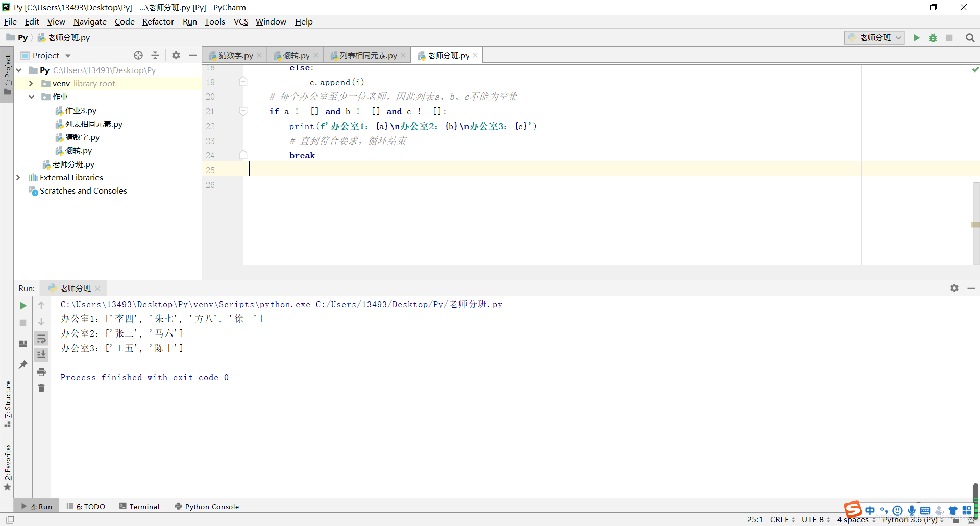The height and width of the screenshot is (526, 980).
Task: Switch to the 猜数字.py editor tab
Action: 235,56
